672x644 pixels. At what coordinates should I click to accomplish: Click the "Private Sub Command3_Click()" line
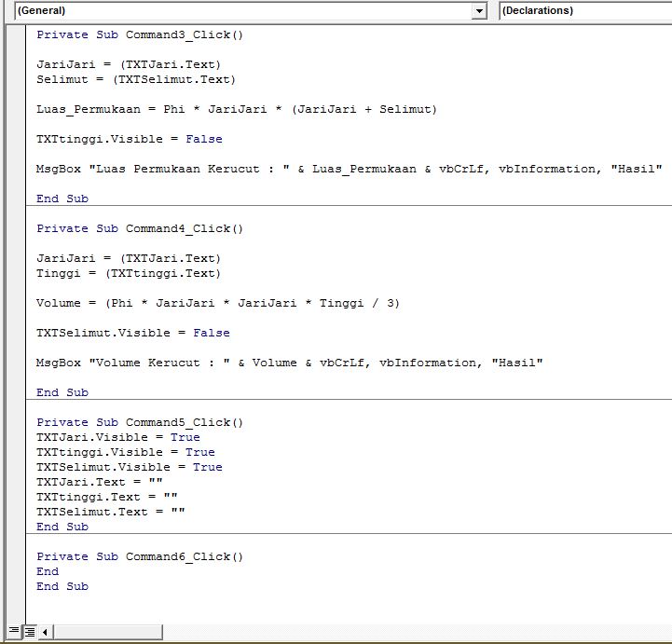click(x=140, y=34)
